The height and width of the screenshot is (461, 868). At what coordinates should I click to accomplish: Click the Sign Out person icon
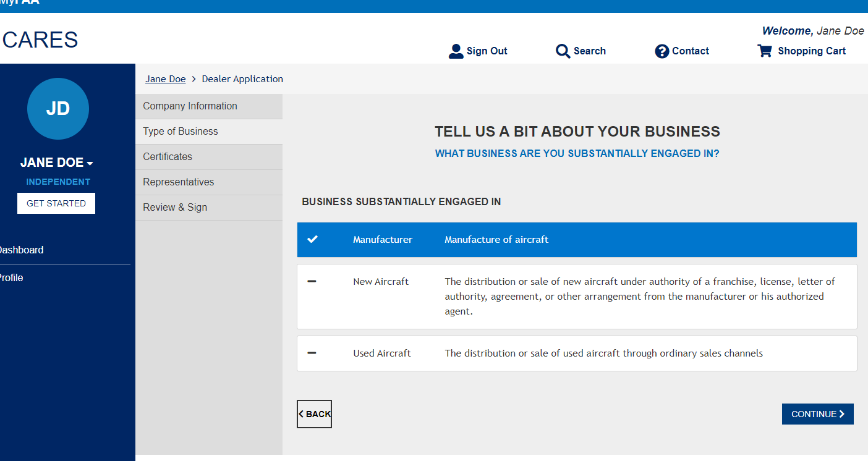[x=456, y=51]
